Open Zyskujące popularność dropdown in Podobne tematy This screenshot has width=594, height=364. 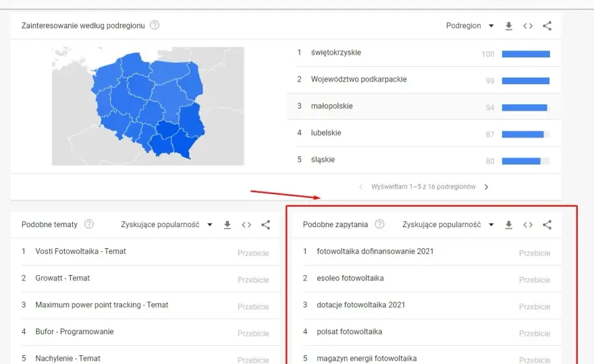pos(167,224)
